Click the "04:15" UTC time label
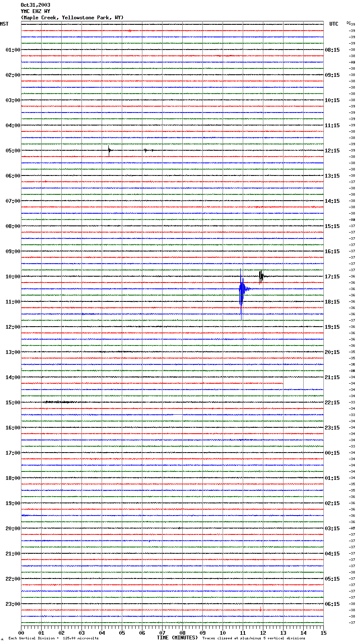 (332, 554)
